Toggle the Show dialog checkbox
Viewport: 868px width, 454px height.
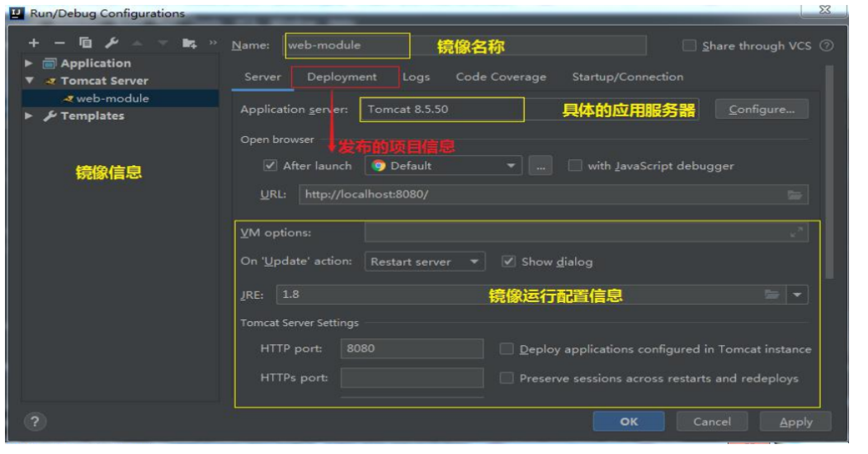point(508,262)
